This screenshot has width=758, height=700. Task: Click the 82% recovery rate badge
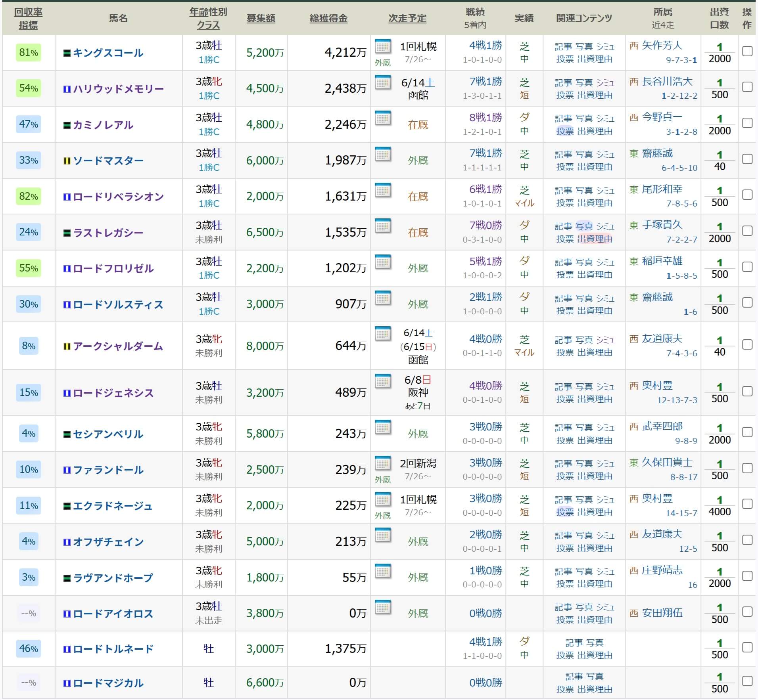[29, 197]
